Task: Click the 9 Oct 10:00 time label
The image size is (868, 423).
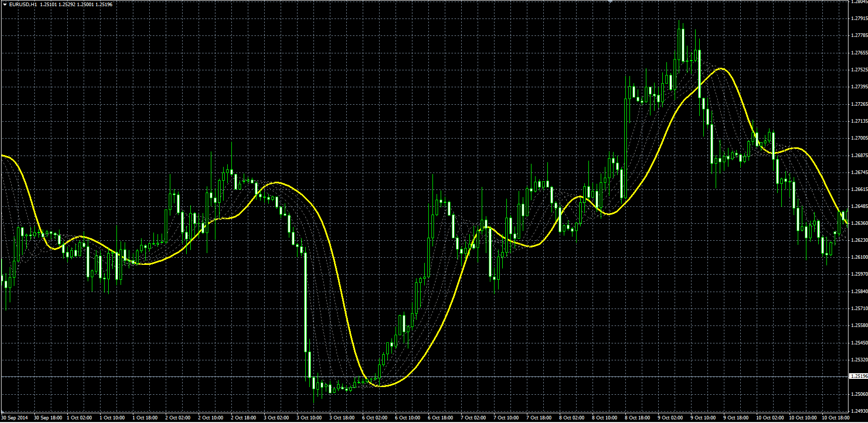Action: [703, 418]
